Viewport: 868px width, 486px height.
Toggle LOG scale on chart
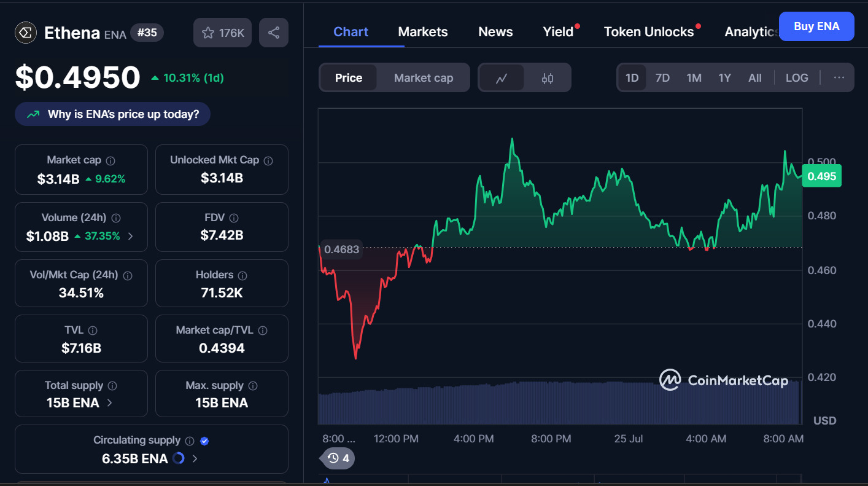(797, 78)
